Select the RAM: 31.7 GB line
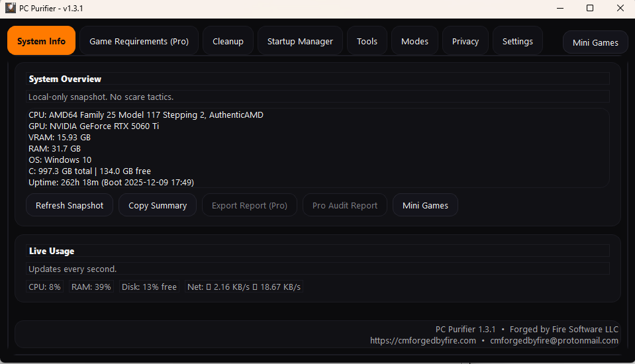Viewport: 635px width, 364px height. pyautogui.click(x=55, y=149)
